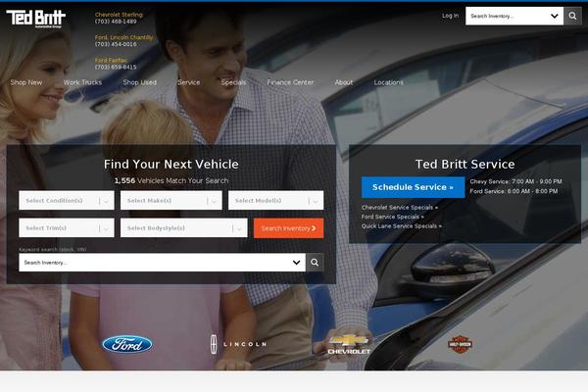Viewport: 588px width, 392px height.
Task: Click the Ford Lincoln Chantilly phone number
Action: 116,44
